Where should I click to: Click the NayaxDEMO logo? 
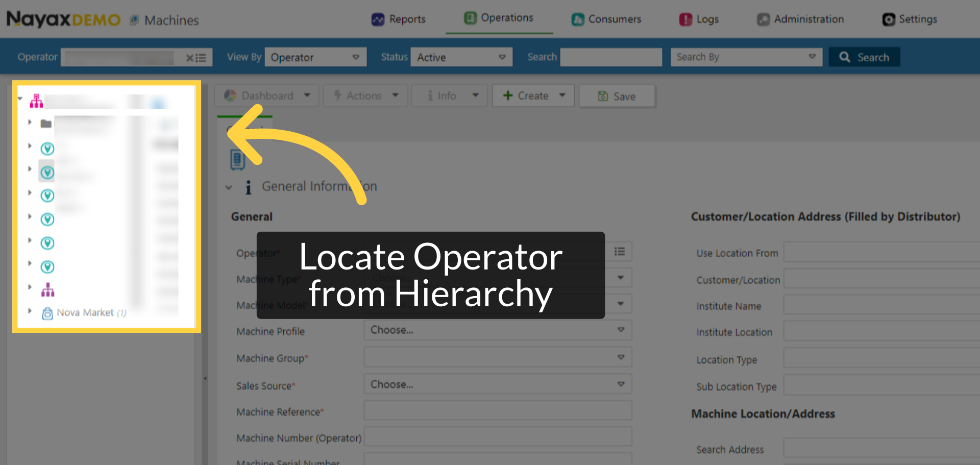63,19
